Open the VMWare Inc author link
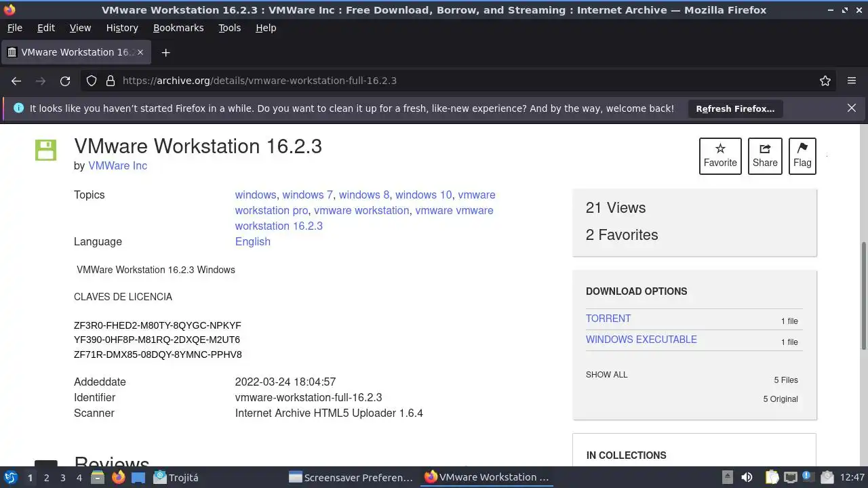868x488 pixels. click(x=117, y=165)
